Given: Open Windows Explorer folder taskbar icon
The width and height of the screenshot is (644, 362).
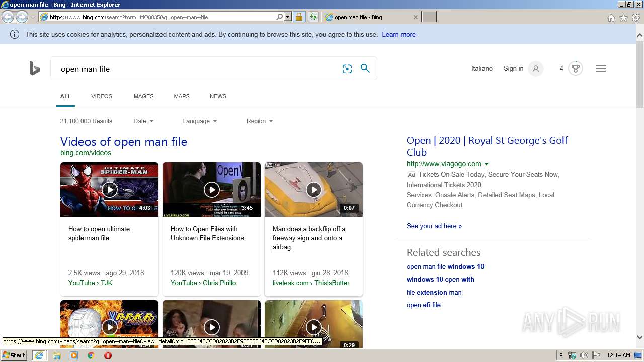Looking at the screenshot, I should (57, 355).
